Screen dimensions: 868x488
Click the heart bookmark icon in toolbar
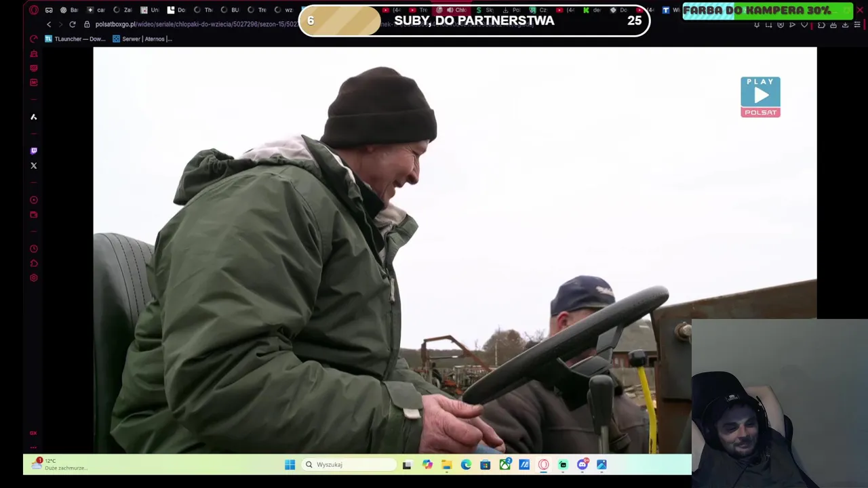[x=804, y=24]
